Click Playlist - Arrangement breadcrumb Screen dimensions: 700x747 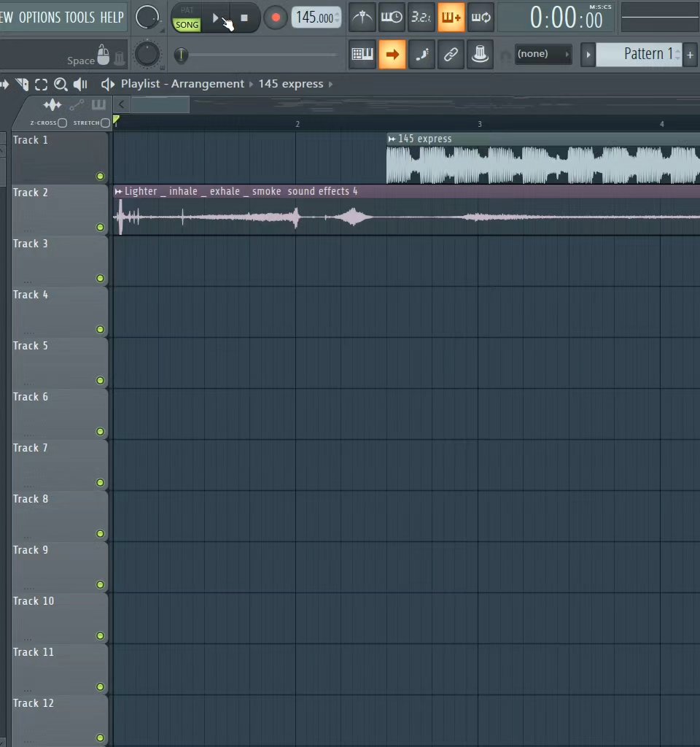tap(182, 84)
